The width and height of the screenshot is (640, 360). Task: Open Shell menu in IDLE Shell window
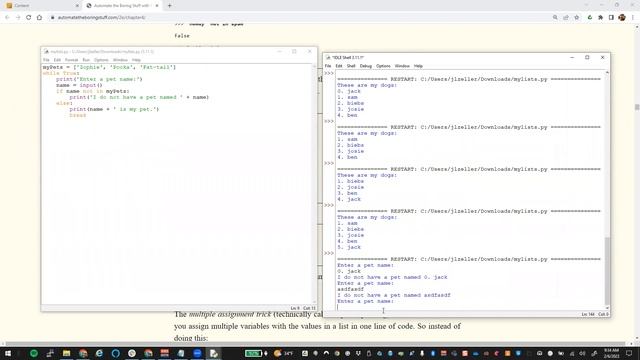(x=351, y=66)
